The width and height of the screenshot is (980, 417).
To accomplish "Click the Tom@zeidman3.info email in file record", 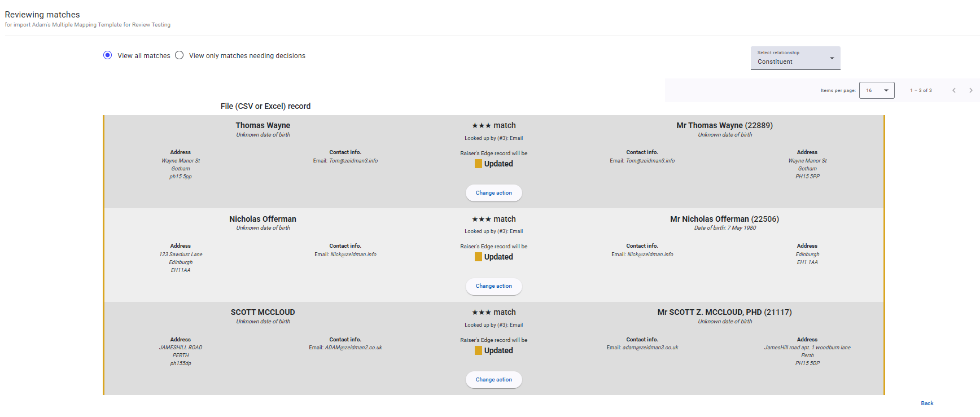I will coord(353,161).
